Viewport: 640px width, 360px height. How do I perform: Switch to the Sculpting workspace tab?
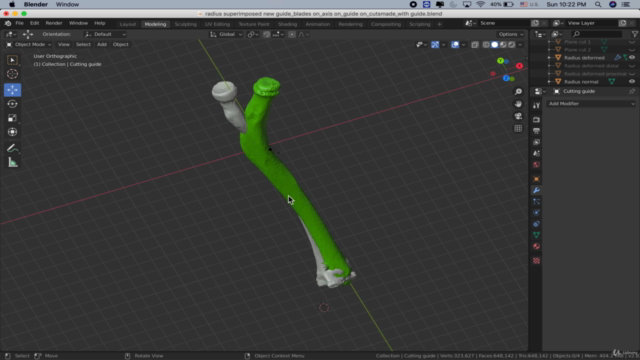(185, 24)
